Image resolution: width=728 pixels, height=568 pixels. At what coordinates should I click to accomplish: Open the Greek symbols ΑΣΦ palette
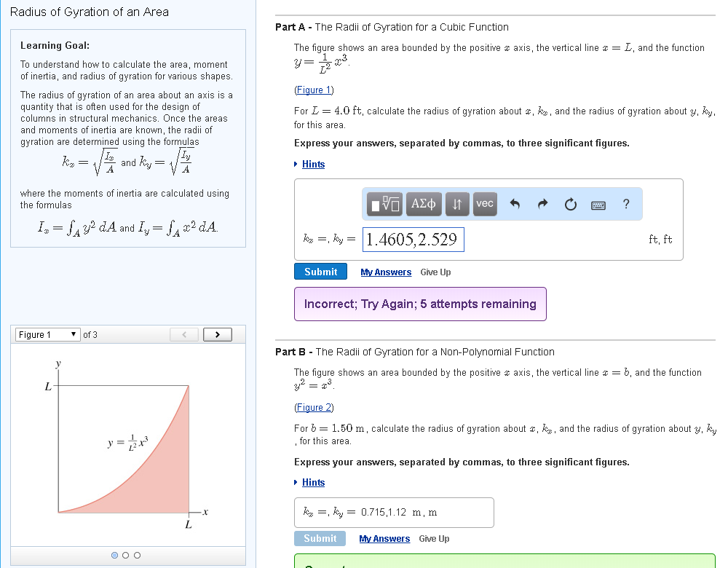coord(423,204)
